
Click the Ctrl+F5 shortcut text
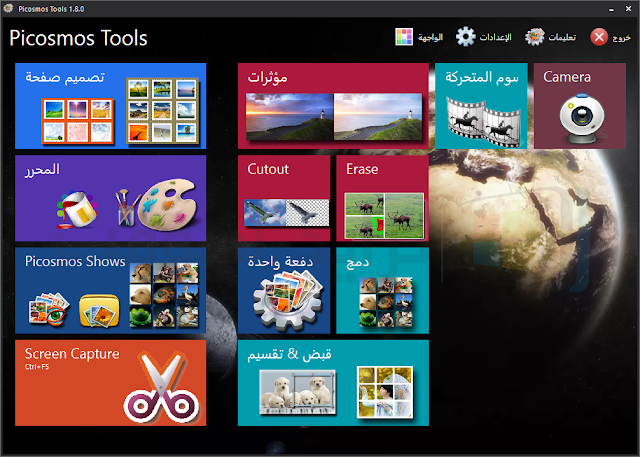(37, 367)
